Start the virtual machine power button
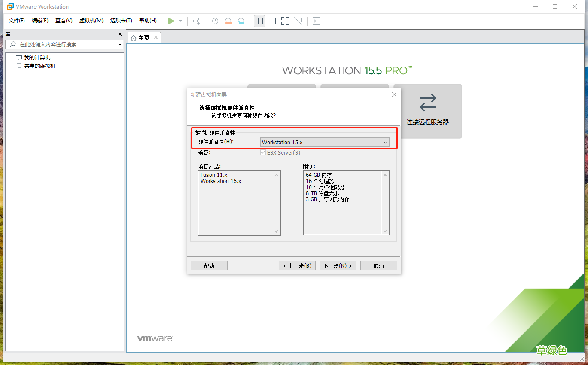This screenshot has height=365, width=588. tap(171, 21)
